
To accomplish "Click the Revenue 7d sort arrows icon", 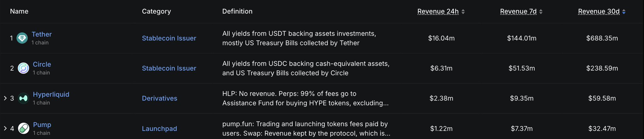I will point(541,12).
